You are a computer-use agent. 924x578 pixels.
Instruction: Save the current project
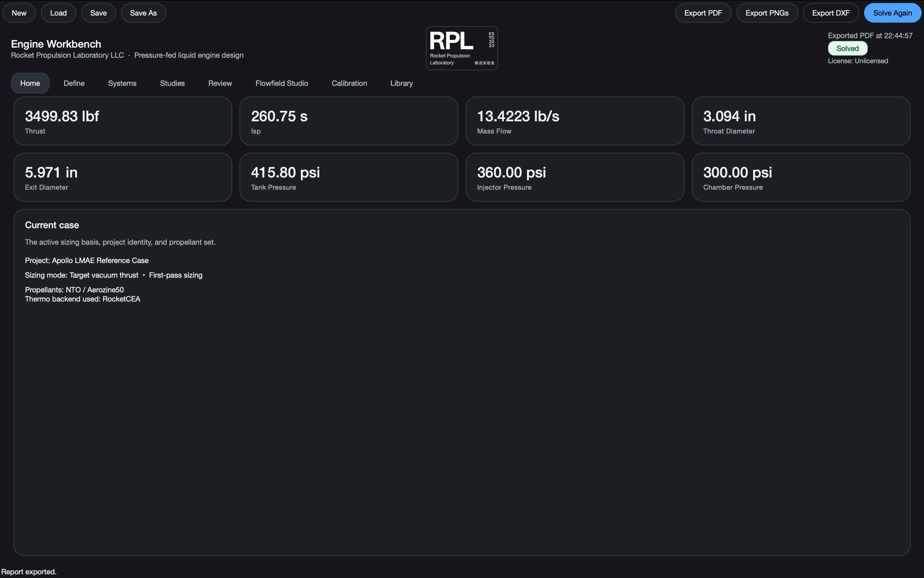tap(98, 13)
